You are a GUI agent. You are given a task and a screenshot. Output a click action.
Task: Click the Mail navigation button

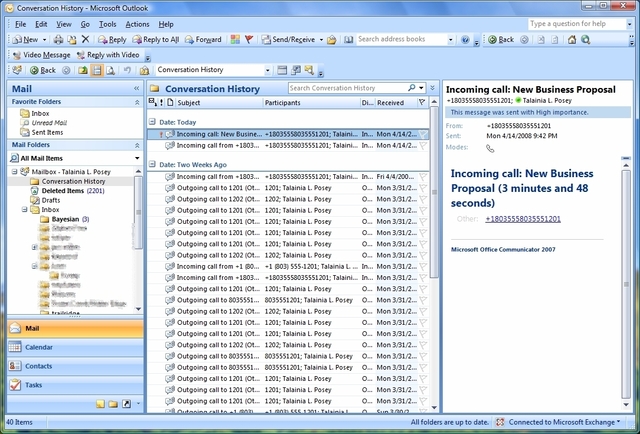(x=76, y=328)
